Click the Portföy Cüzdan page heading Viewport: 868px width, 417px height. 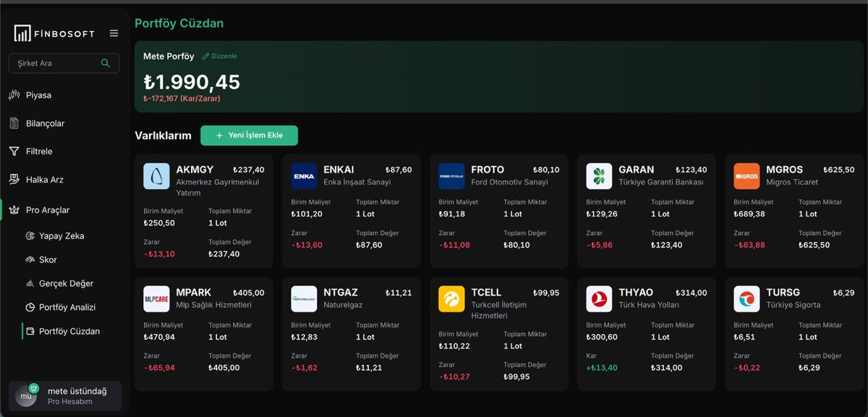tap(179, 23)
